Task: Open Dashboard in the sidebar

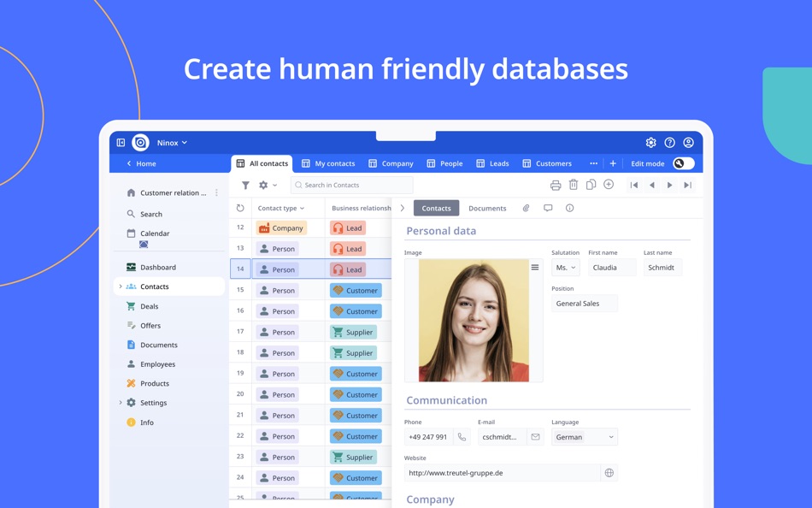Action: click(x=151, y=267)
